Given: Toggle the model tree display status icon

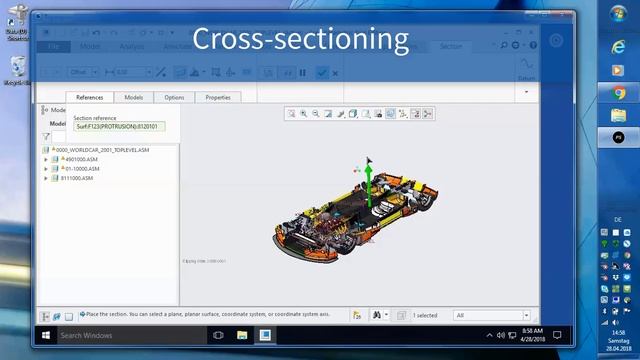Looking at the screenshot, I should pyautogui.click(x=45, y=316).
